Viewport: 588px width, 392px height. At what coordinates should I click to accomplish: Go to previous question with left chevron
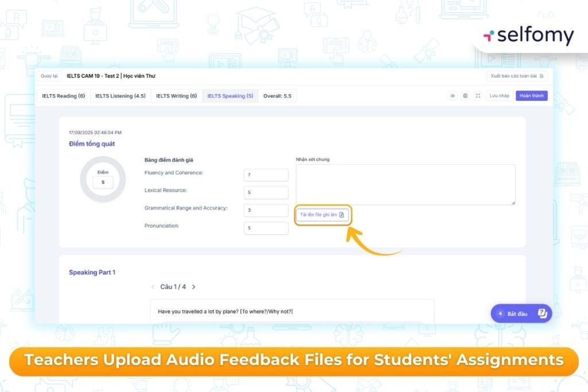click(x=153, y=286)
